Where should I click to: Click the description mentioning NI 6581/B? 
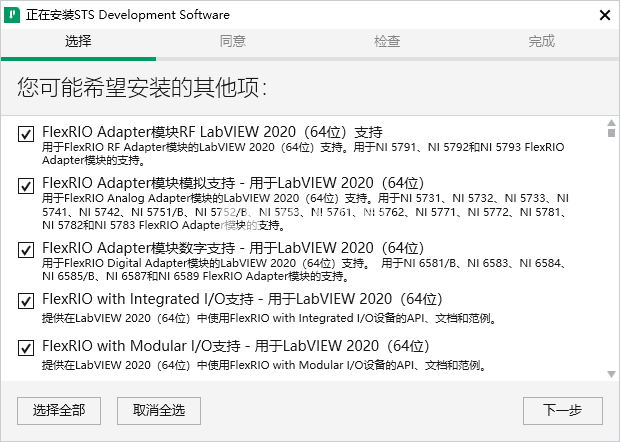(304, 269)
